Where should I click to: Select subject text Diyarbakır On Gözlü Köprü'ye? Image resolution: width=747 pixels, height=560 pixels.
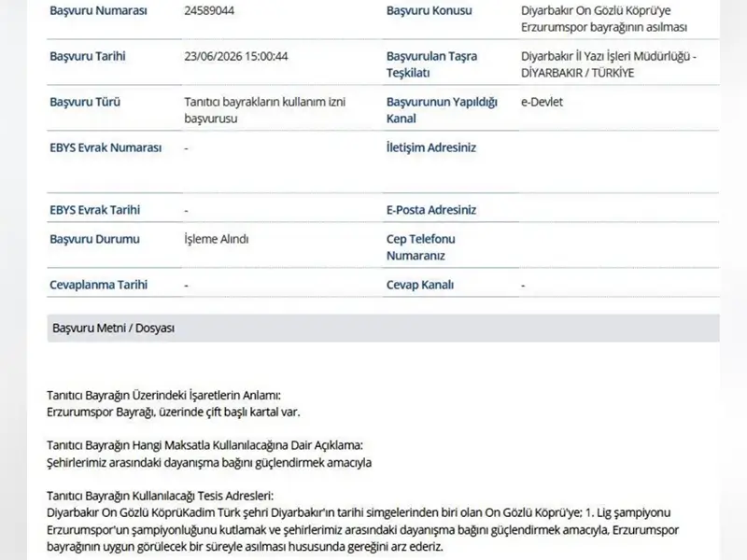pos(596,10)
